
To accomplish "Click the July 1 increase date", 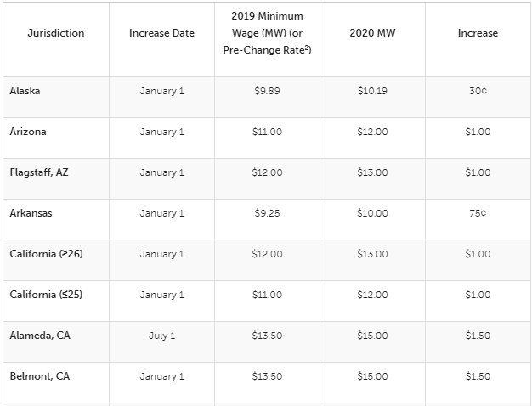I will pos(161,336).
